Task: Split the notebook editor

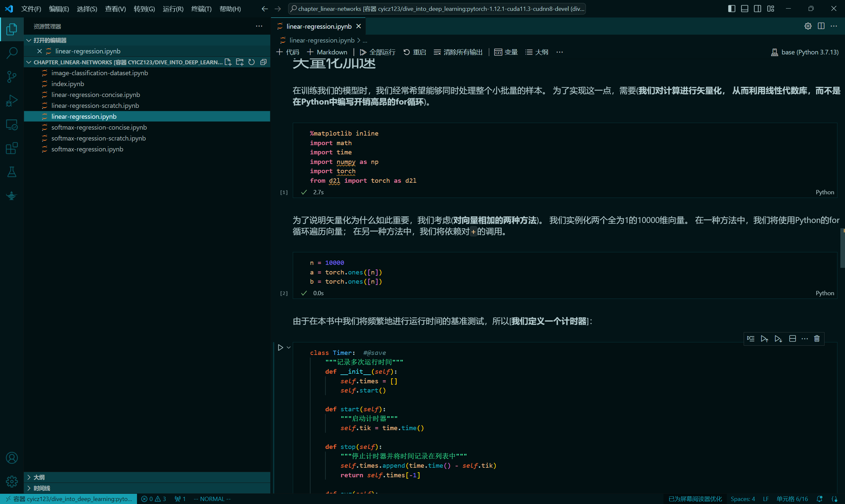Action: 821,26
